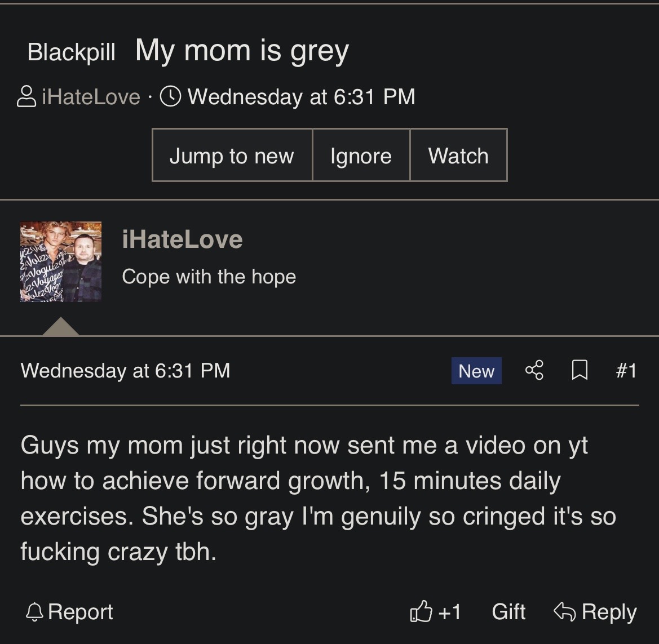Click the thumbs-up like icon
The width and height of the screenshot is (659, 644).
[x=421, y=612]
